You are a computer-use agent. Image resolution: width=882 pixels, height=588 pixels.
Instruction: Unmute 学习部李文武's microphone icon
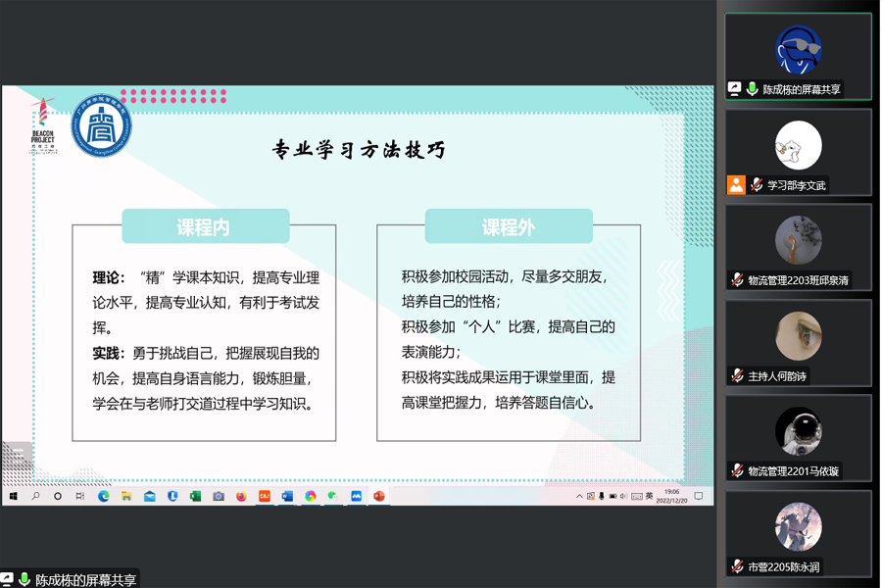[x=758, y=183]
